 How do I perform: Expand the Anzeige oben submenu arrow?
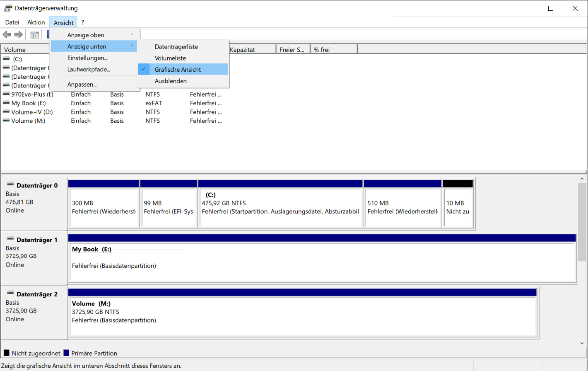pos(132,34)
